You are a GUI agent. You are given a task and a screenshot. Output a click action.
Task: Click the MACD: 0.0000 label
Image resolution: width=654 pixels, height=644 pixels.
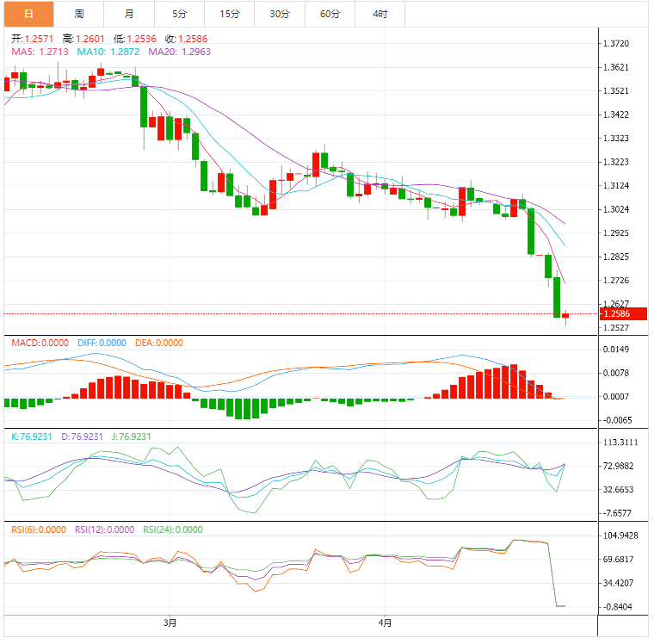click(x=40, y=343)
